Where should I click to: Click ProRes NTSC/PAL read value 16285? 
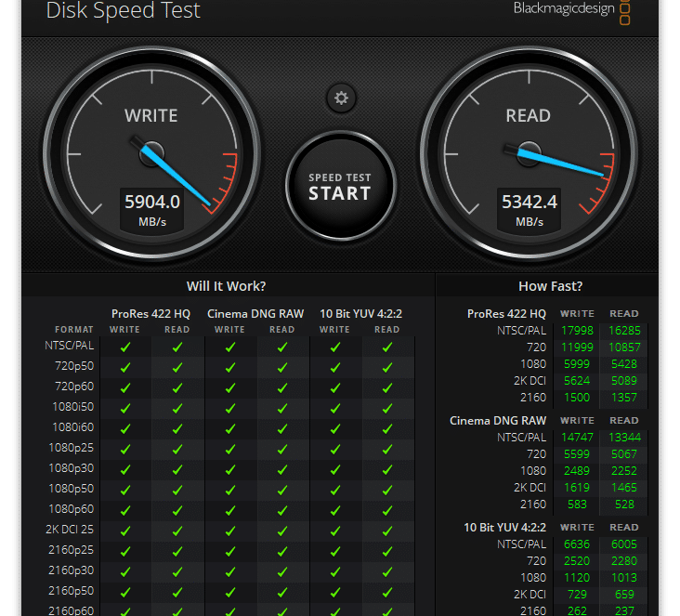click(624, 331)
